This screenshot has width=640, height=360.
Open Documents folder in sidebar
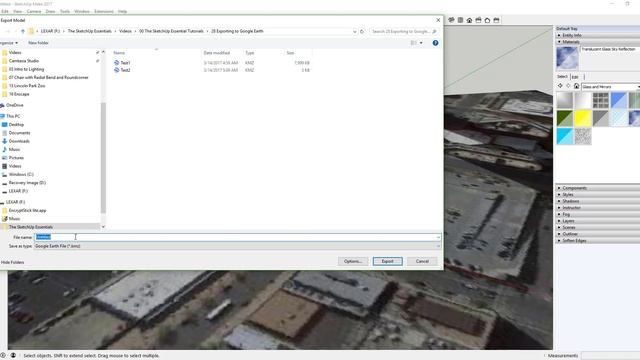coord(19,133)
